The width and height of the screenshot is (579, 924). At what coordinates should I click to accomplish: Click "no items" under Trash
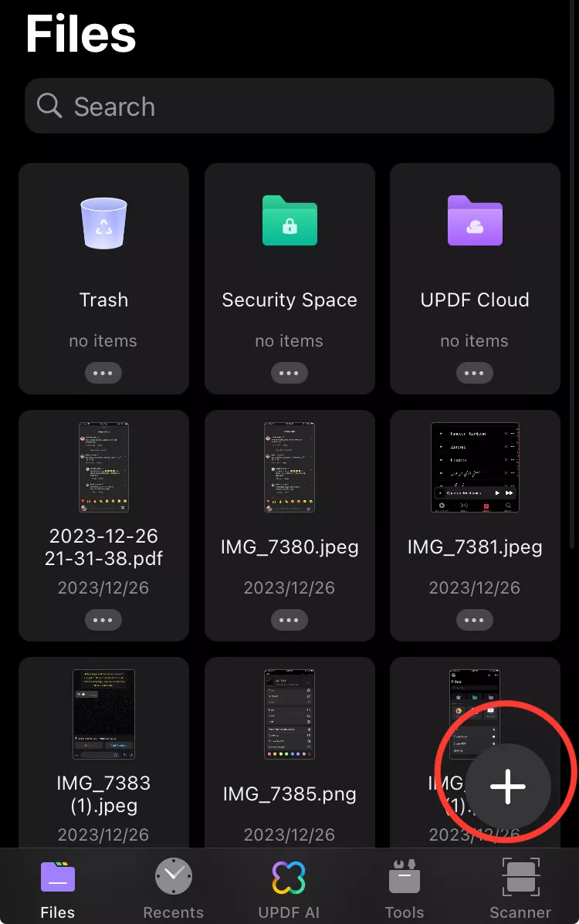coord(103,341)
